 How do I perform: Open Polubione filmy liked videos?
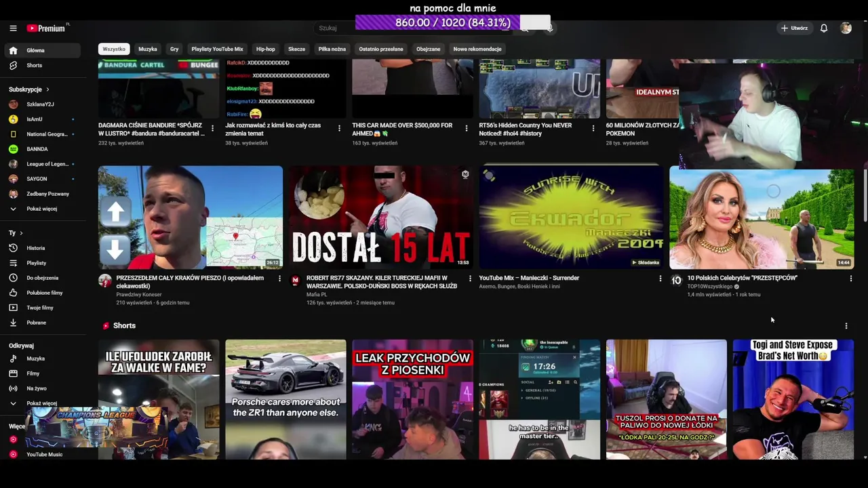pyautogui.click(x=43, y=293)
